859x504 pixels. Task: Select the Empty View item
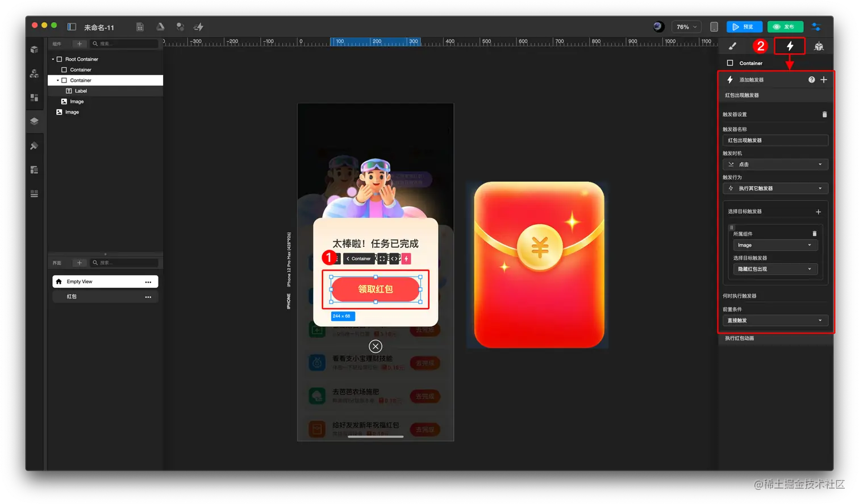[x=105, y=282]
